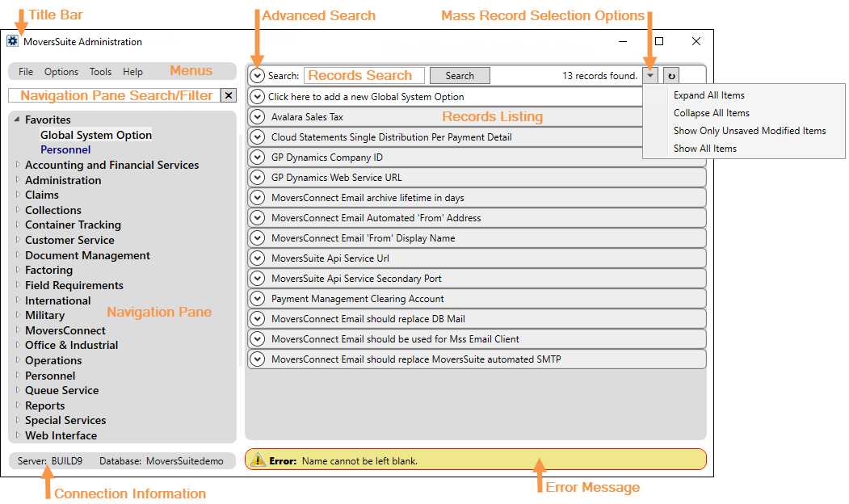This screenshot has width=849, height=504.
Task: Open the Tools menu
Action: click(100, 71)
